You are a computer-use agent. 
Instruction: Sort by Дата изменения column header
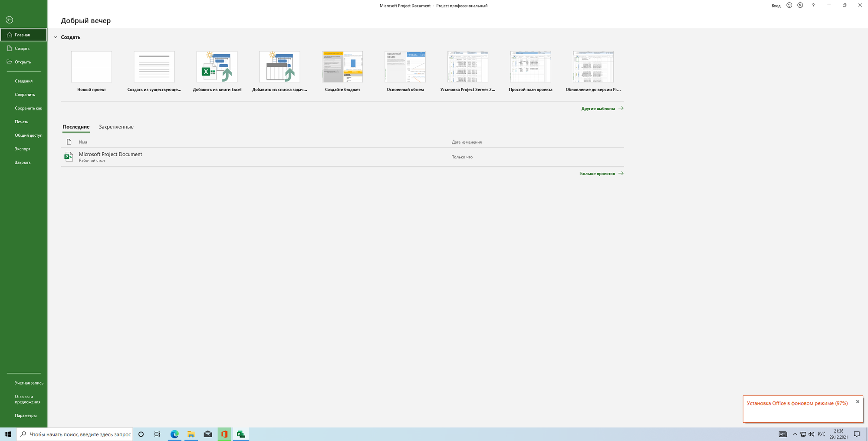point(467,142)
